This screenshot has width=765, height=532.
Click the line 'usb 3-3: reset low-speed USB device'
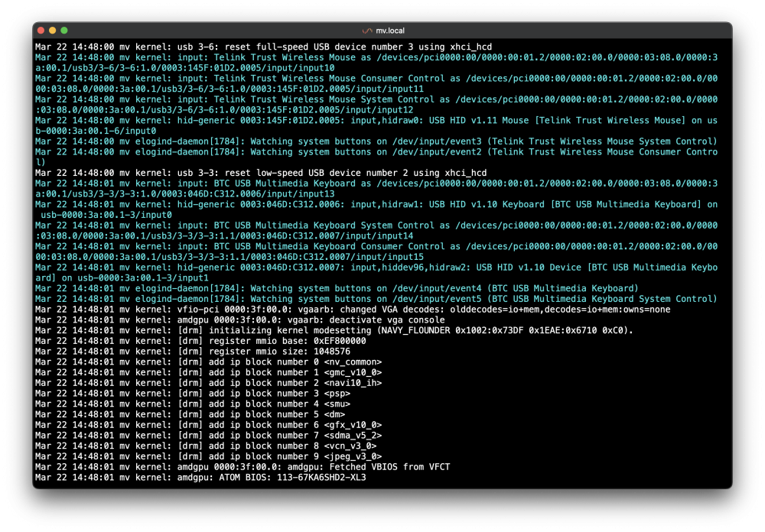[x=261, y=173]
